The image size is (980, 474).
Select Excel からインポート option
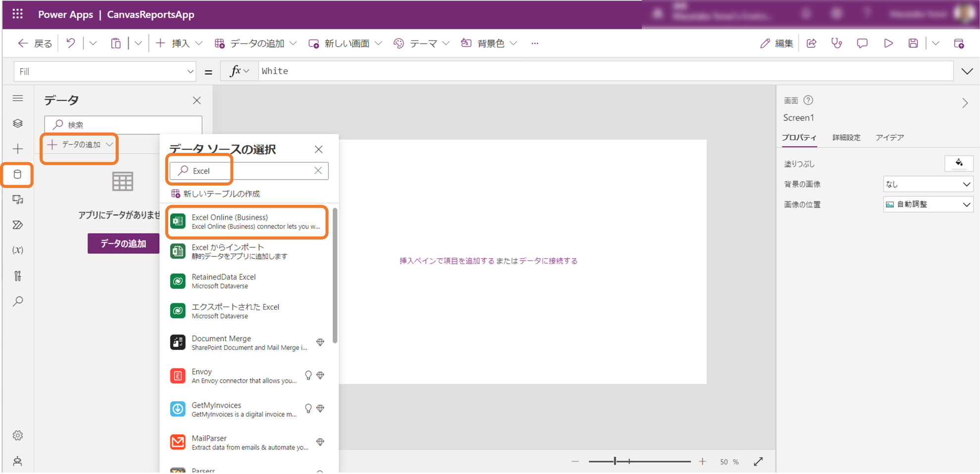(247, 251)
